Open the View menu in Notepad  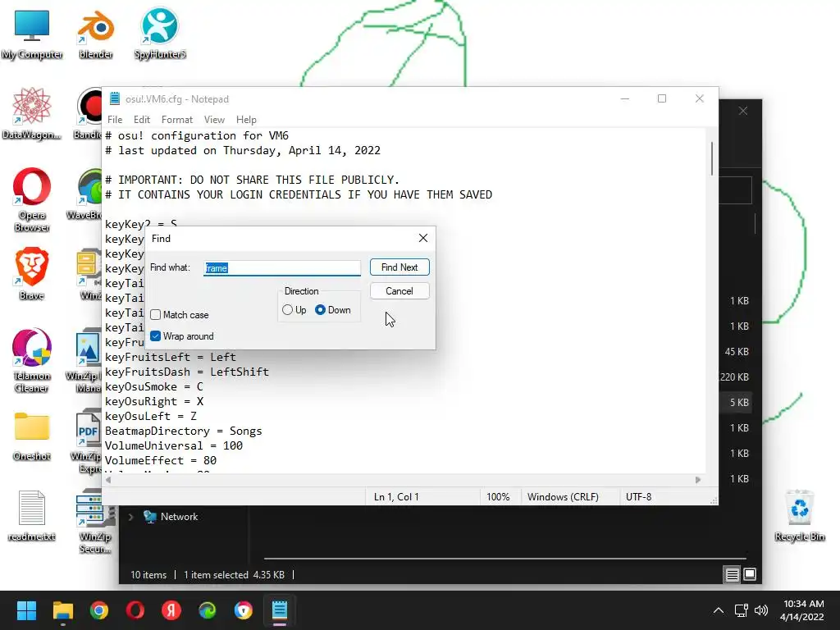point(214,120)
